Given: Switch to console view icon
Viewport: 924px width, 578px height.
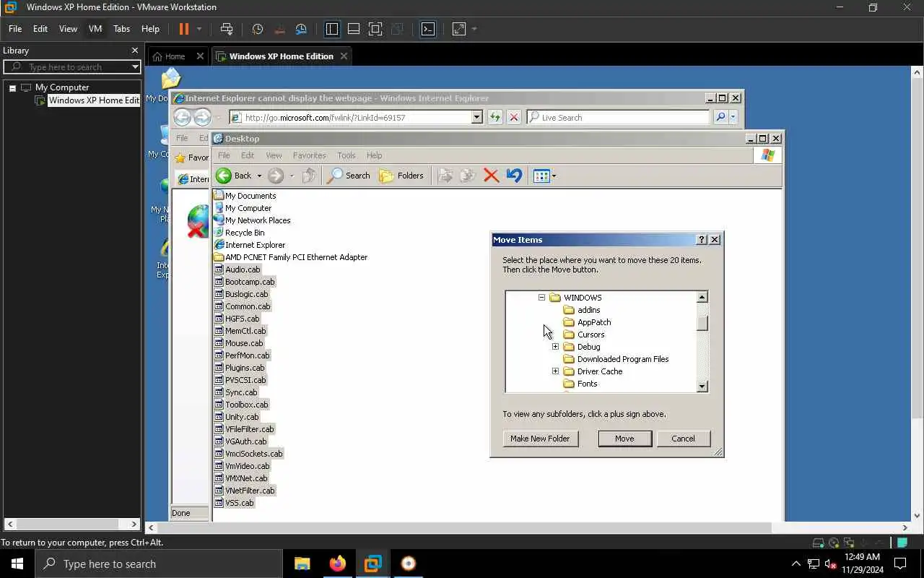Looking at the screenshot, I should click(428, 29).
